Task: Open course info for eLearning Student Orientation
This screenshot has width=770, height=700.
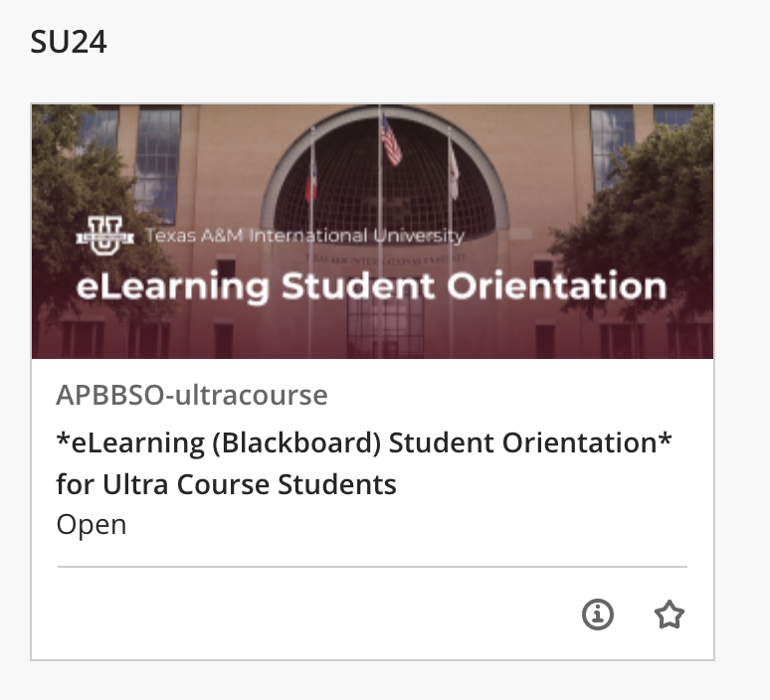Action: click(x=598, y=614)
